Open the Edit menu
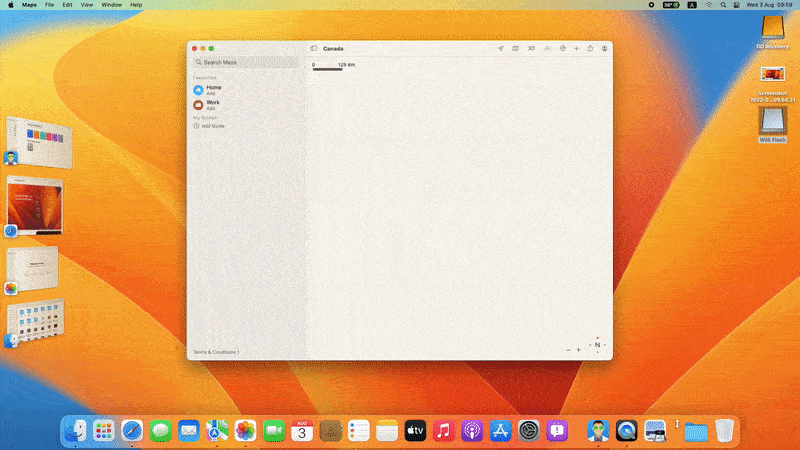The height and width of the screenshot is (450, 800). click(67, 5)
